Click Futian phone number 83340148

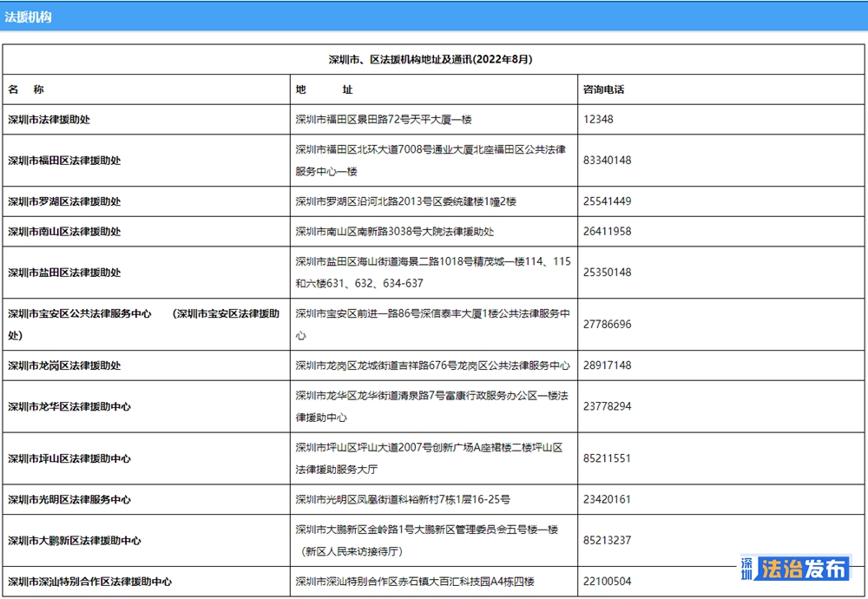608,161
